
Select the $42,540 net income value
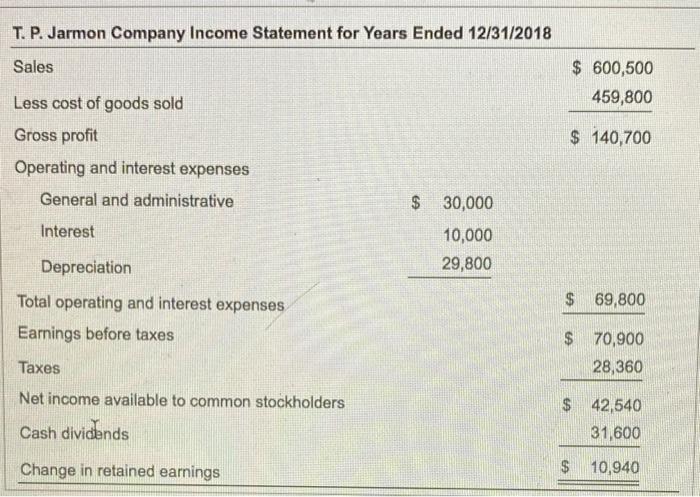(606, 406)
